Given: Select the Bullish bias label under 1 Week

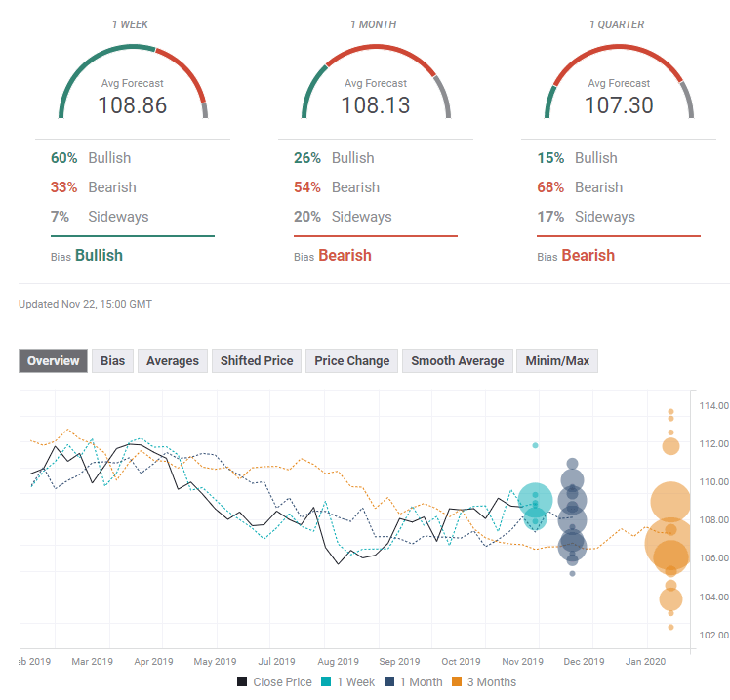Looking at the screenshot, I should pyautogui.click(x=99, y=255).
